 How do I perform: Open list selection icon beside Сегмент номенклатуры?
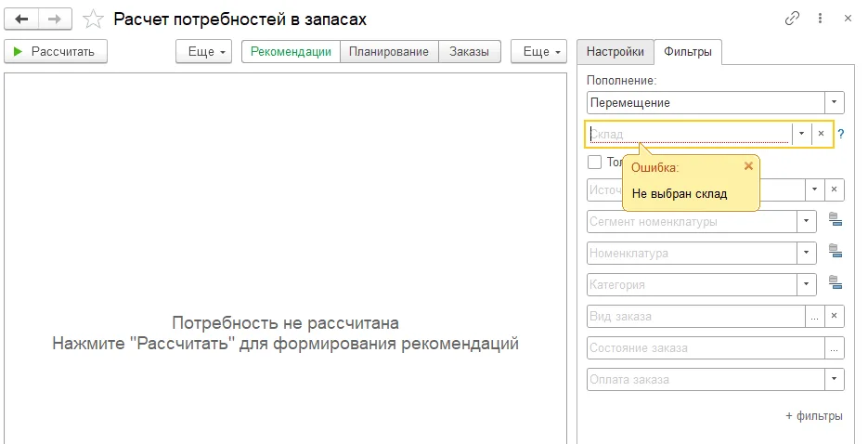(836, 220)
